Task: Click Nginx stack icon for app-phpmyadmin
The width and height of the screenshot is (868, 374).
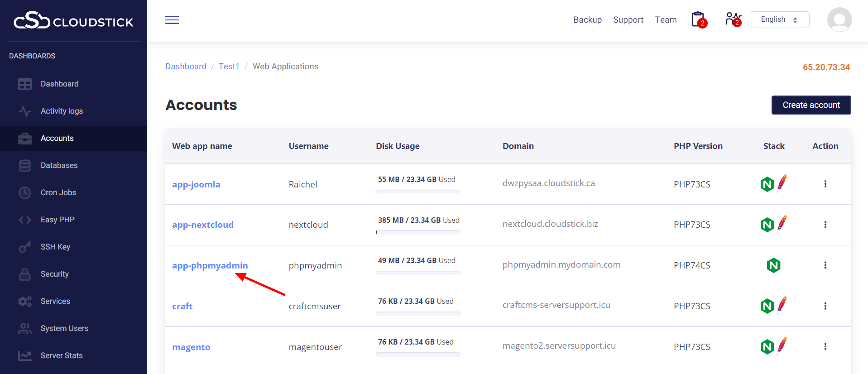Action: [773, 265]
